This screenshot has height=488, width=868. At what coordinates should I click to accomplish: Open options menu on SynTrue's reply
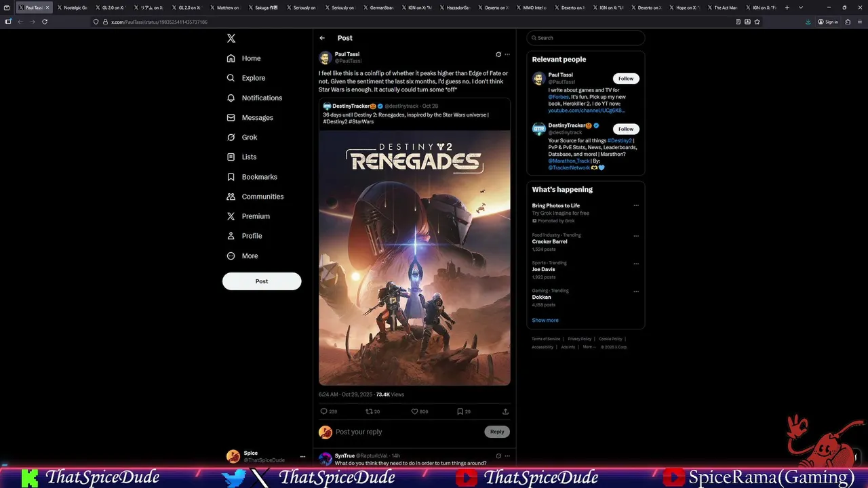point(507,455)
